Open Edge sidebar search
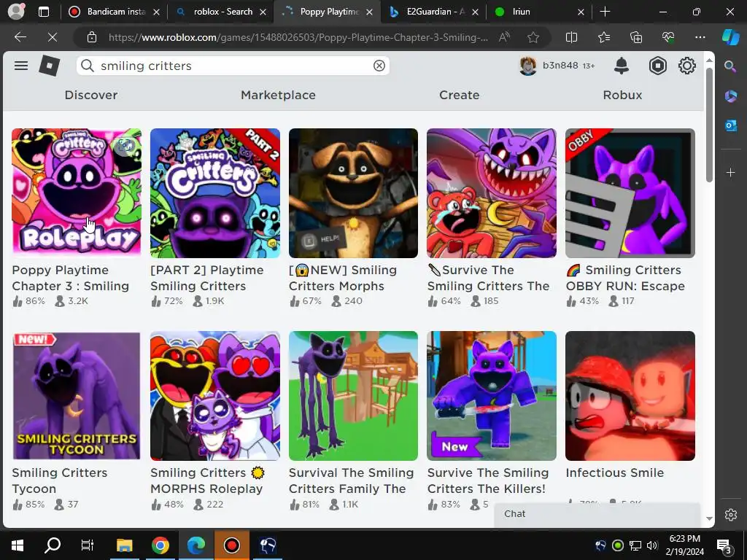This screenshot has height=560, width=747. coord(730,66)
